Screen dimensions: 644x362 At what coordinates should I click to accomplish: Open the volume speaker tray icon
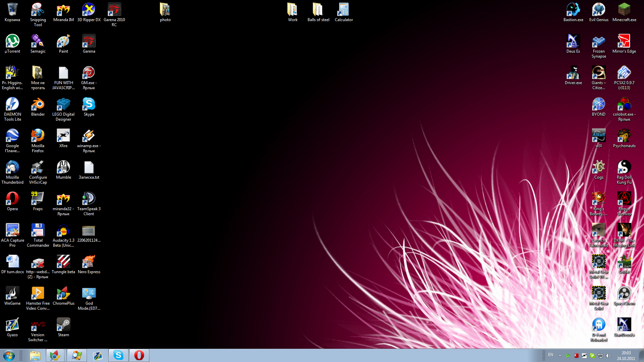[x=608, y=356]
